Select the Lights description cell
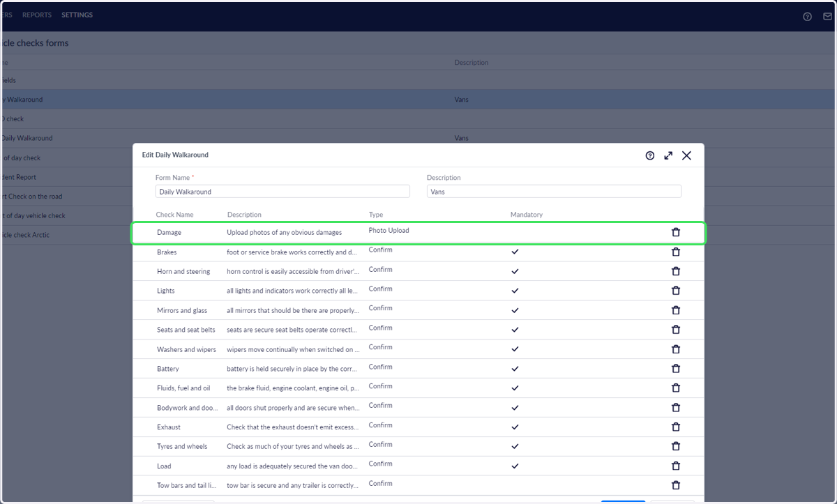Image resolution: width=837 pixels, height=504 pixels. pyautogui.click(x=292, y=291)
